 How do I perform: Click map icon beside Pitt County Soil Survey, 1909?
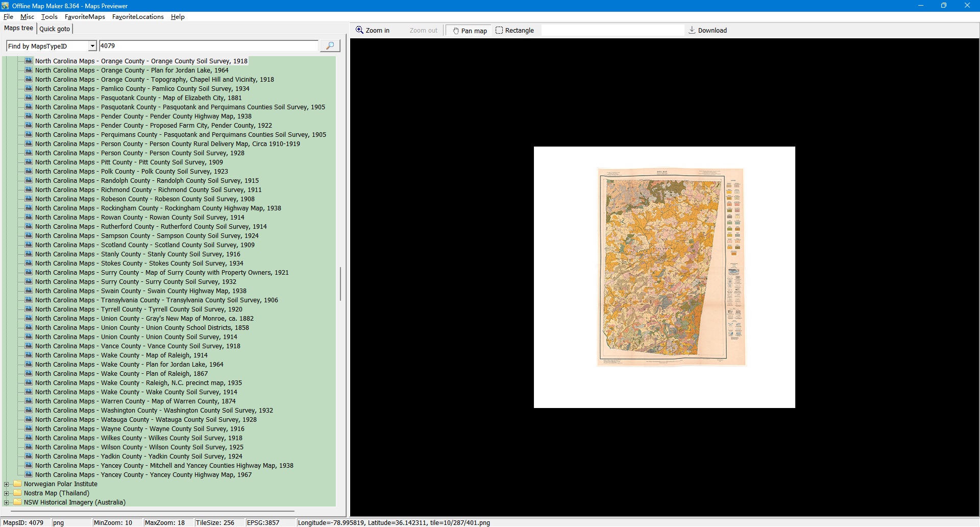pos(29,162)
